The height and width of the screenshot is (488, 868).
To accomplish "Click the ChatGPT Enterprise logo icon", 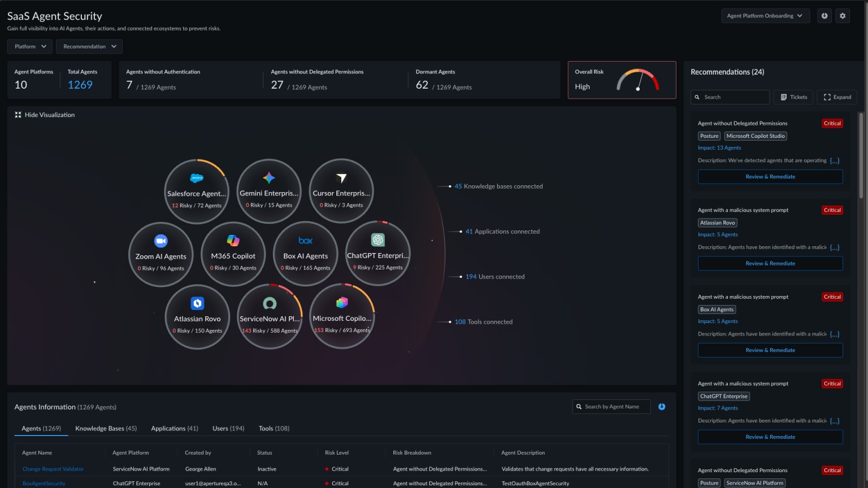I will pos(377,239).
